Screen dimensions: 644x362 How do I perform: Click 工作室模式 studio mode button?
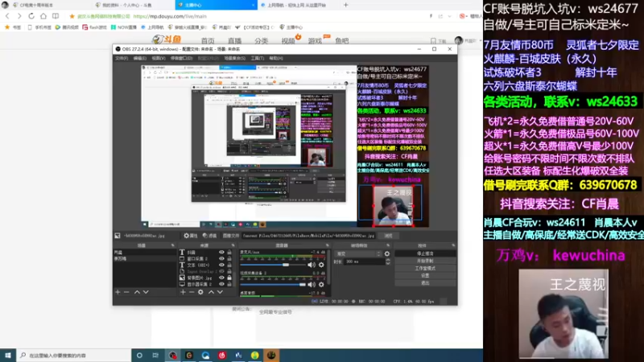425,269
